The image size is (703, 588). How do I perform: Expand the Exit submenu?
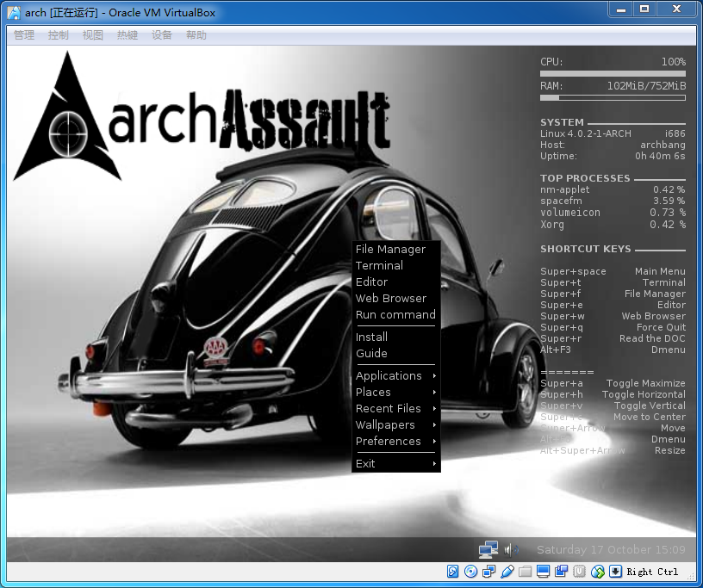pyautogui.click(x=396, y=463)
